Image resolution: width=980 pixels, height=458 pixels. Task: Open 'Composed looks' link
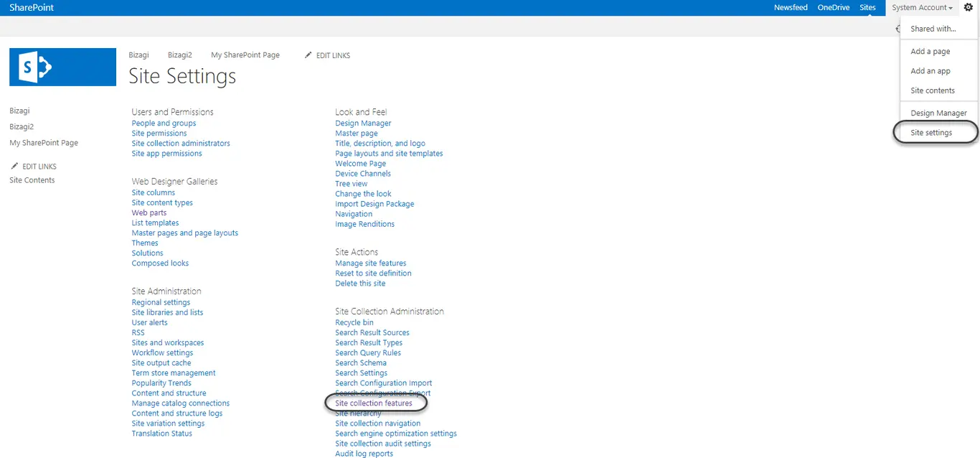click(160, 263)
